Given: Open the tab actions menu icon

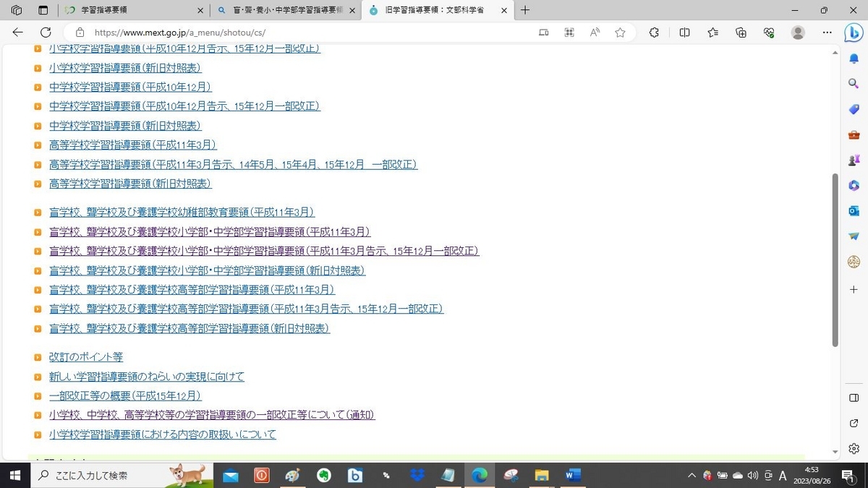Looking at the screenshot, I should 43,10.
